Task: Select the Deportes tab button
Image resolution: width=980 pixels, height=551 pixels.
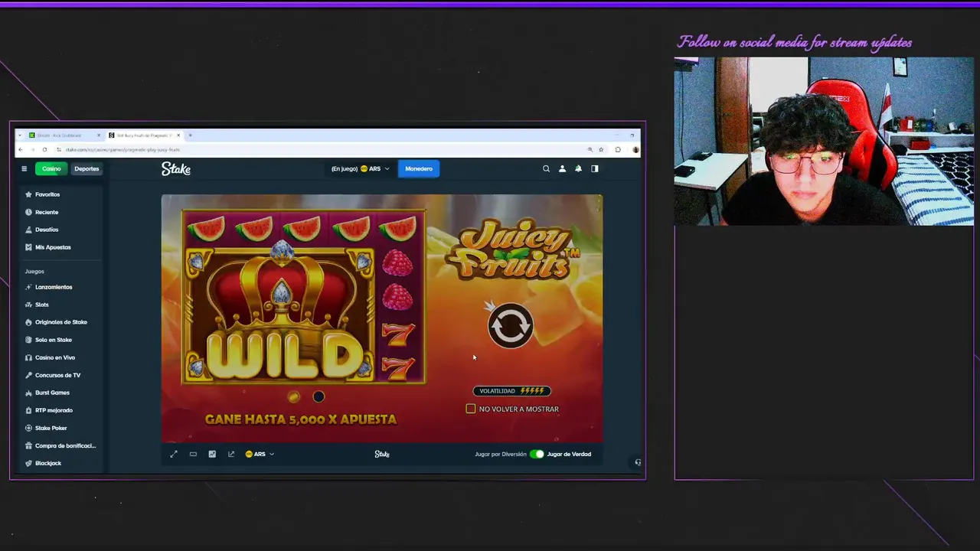Action: pos(87,169)
